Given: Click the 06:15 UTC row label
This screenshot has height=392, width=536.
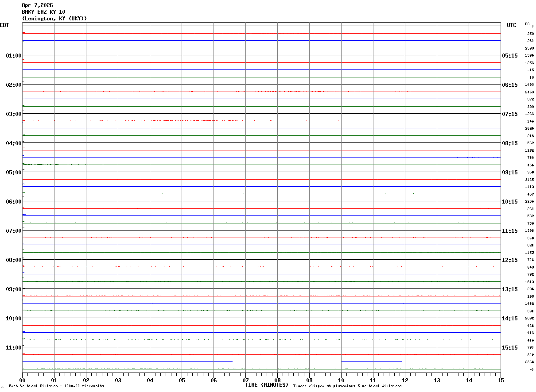Looking at the screenshot, I should [x=510, y=85].
